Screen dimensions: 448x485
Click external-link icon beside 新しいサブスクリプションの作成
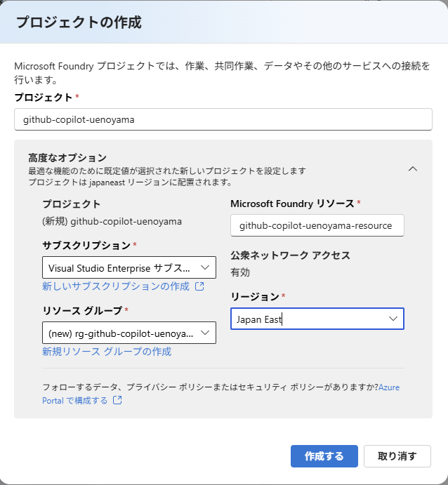(199, 286)
